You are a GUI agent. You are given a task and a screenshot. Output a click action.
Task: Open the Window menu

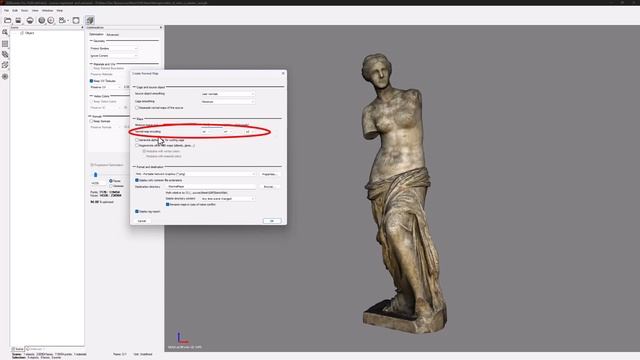pos(47,10)
